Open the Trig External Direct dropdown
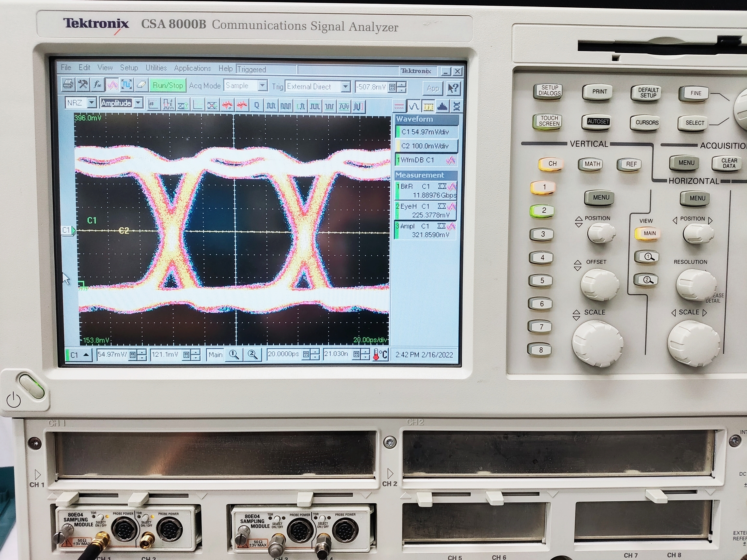 coord(345,87)
